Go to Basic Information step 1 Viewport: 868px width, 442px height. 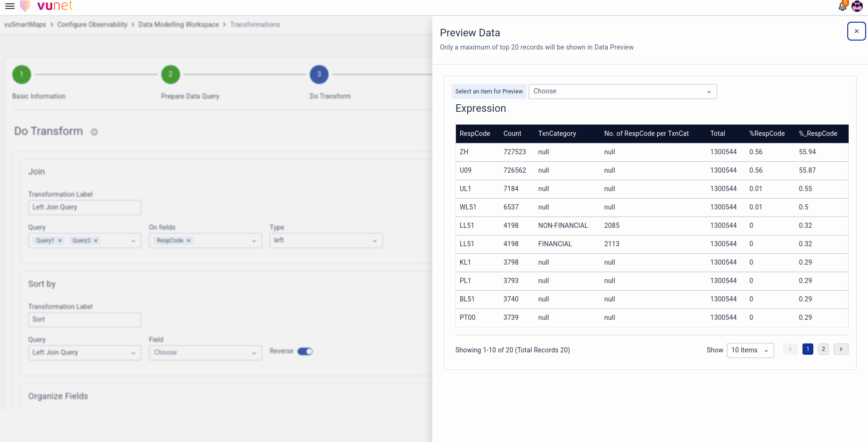pos(22,75)
